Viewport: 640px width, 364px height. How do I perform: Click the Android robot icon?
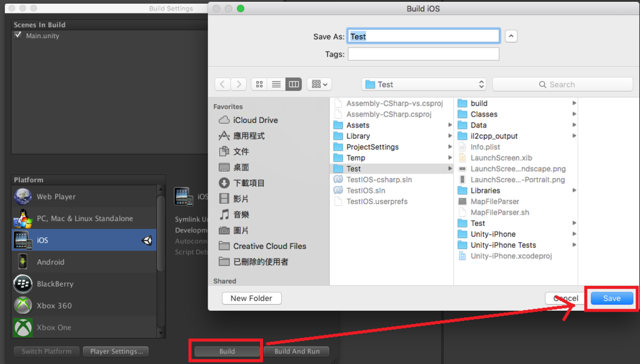pyautogui.click(x=23, y=262)
